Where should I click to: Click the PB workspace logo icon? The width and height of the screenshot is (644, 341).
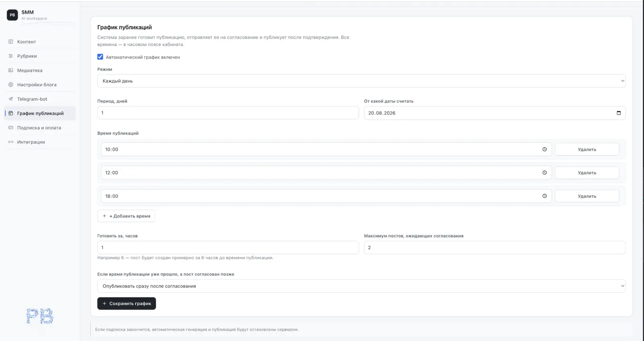click(x=12, y=15)
